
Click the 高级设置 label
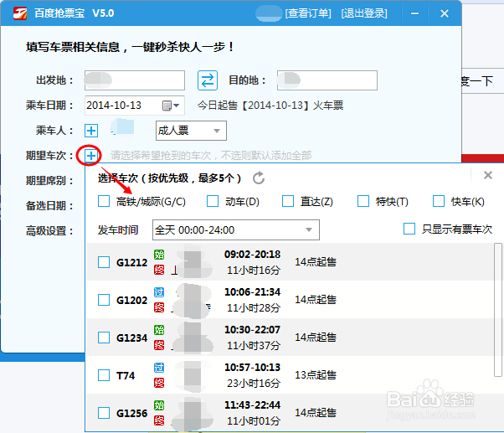(49, 231)
